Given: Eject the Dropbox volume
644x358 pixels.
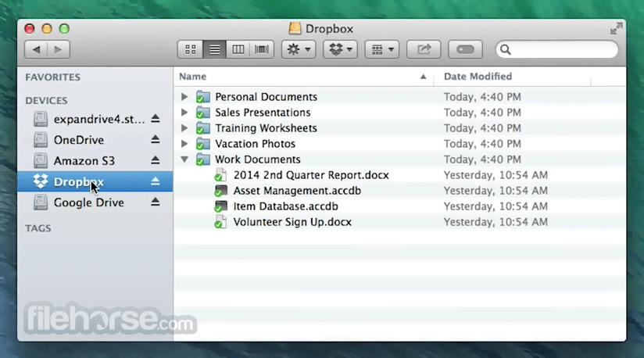Looking at the screenshot, I should click(x=155, y=181).
